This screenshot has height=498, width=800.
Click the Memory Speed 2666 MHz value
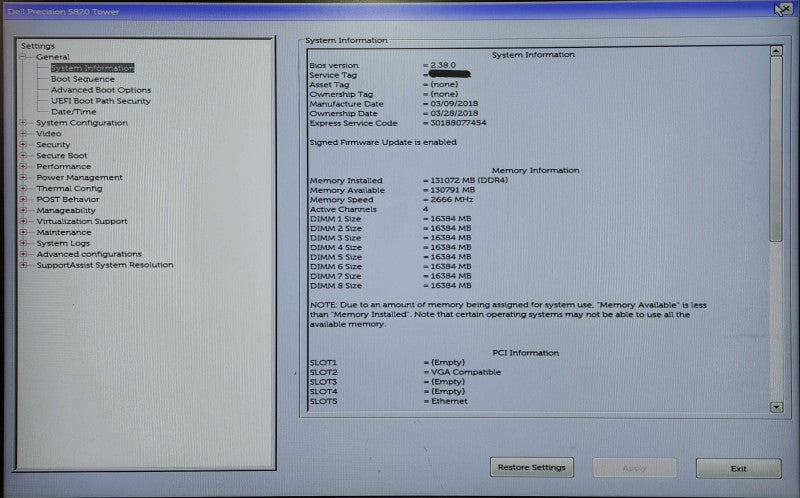pos(452,200)
